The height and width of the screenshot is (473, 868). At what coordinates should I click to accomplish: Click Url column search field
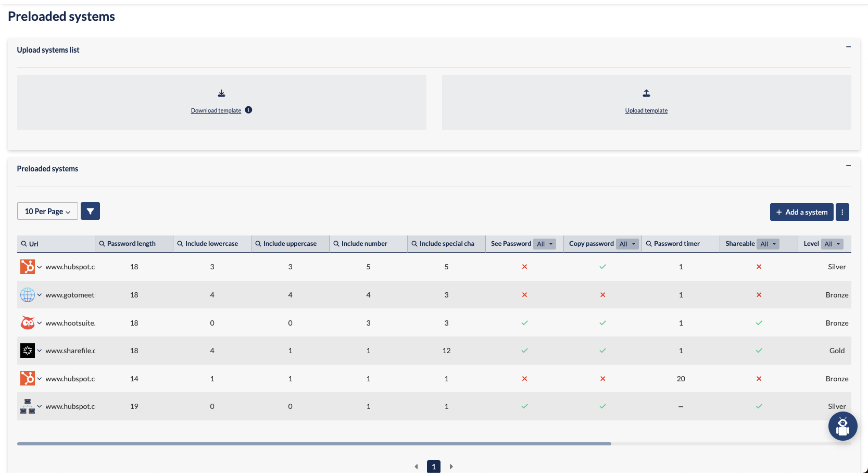[56, 244]
